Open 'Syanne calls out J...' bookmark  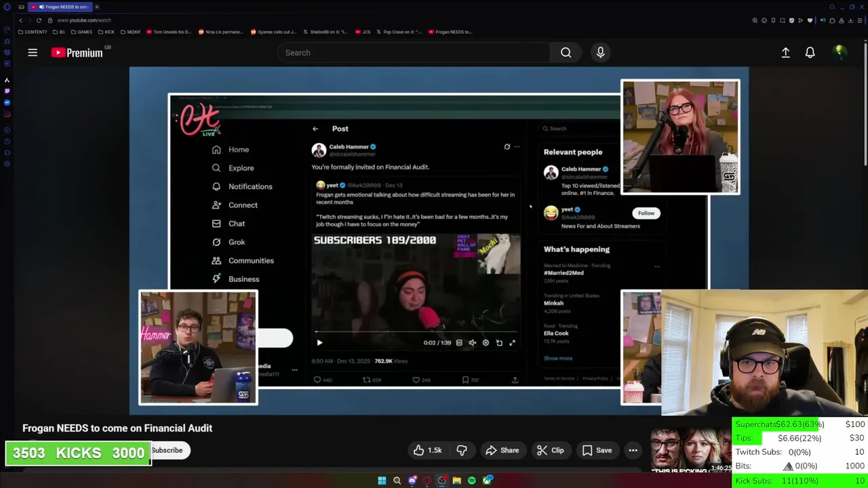point(273,32)
